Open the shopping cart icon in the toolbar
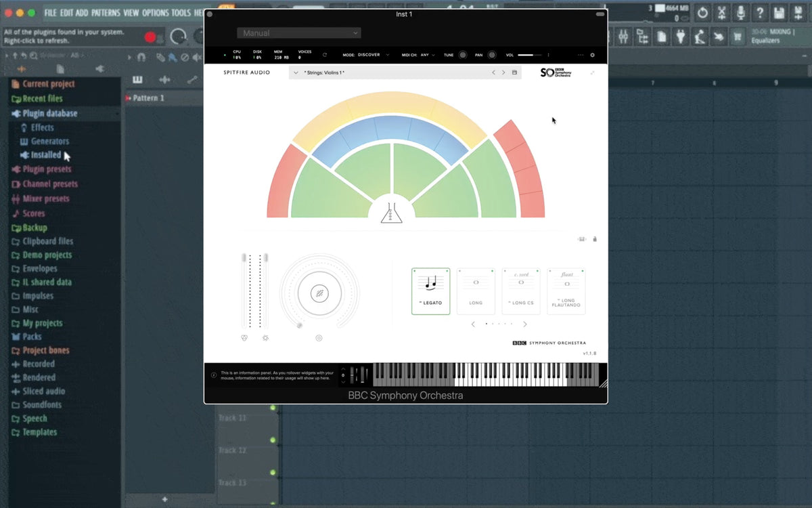Image resolution: width=812 pixels, height=508 pixels. pyautogui.click(x=737, y=37)
